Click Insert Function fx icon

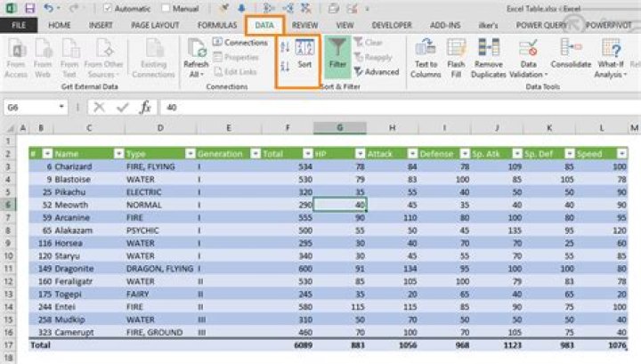click(x=146, y=107)
